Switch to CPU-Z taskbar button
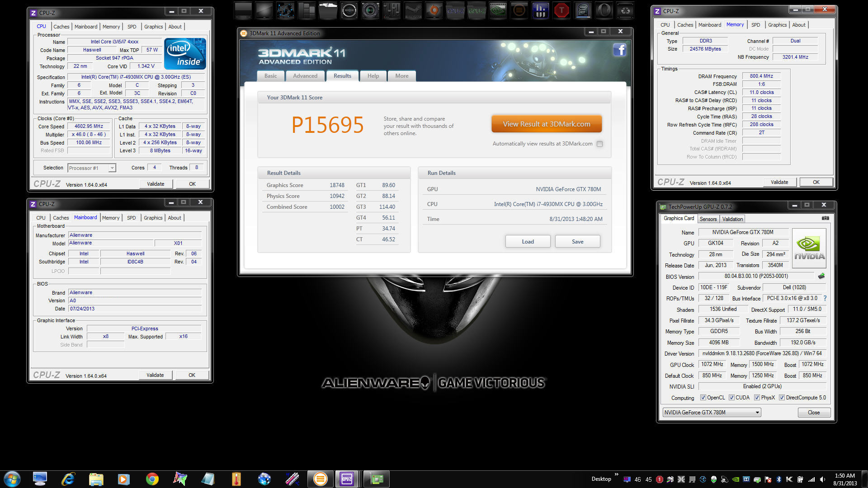Image resolution: width=868 pixels, height=488 pixels. (x=347, y=479)
